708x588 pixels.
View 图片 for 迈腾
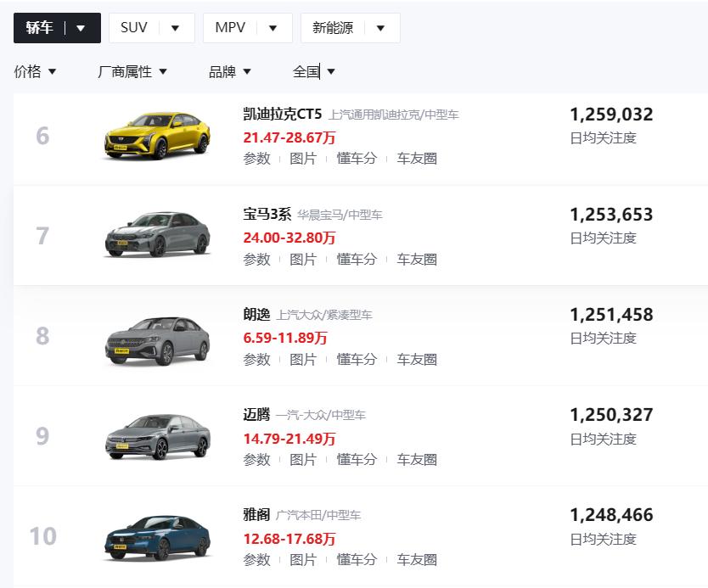303,460
